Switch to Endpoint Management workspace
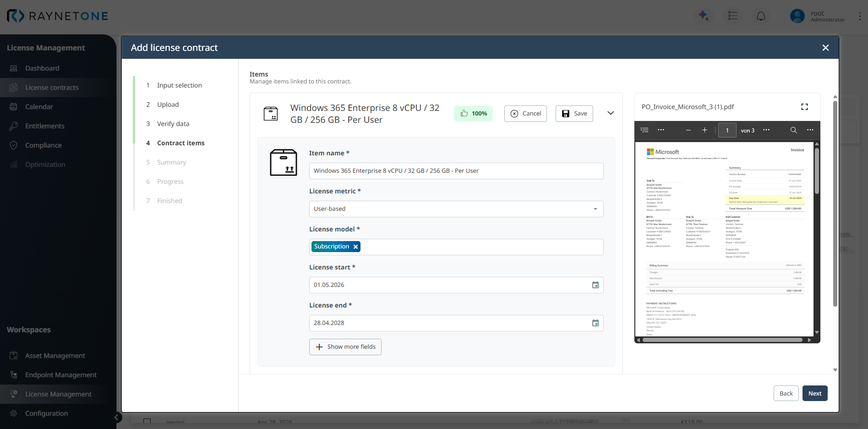Screen dimensions: 868x429 point(58,375)
